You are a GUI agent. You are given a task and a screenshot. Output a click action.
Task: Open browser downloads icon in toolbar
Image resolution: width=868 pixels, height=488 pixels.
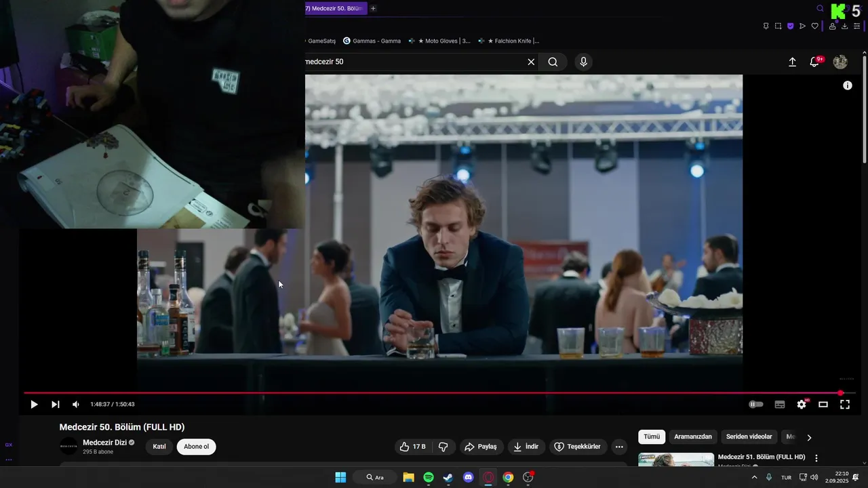pyautogui.click(x=844, y=26)
